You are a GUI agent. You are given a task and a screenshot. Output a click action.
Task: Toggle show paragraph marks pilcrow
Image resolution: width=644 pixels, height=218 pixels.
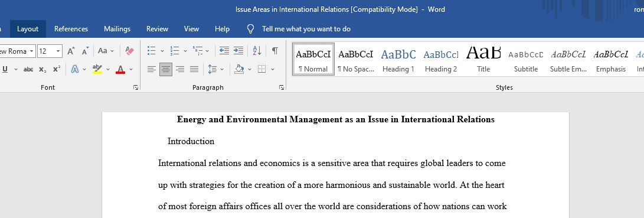pyautogui.click(x=275, y=51)
